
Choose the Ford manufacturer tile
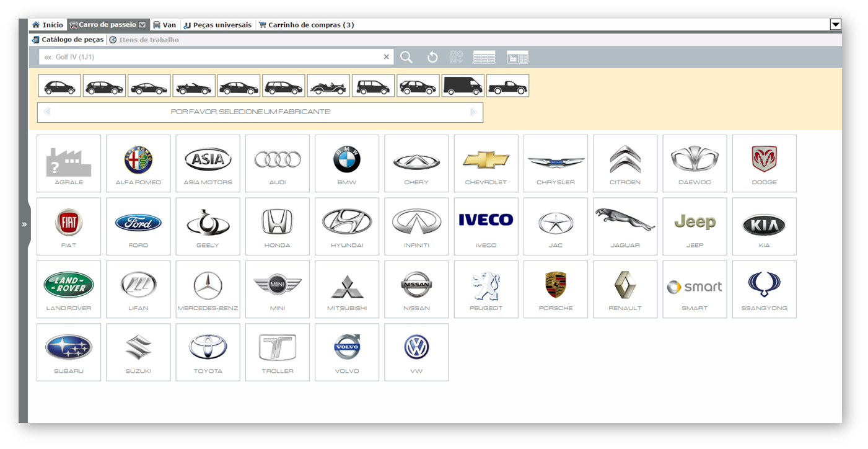pyautogui.click(x=138, y=226)
